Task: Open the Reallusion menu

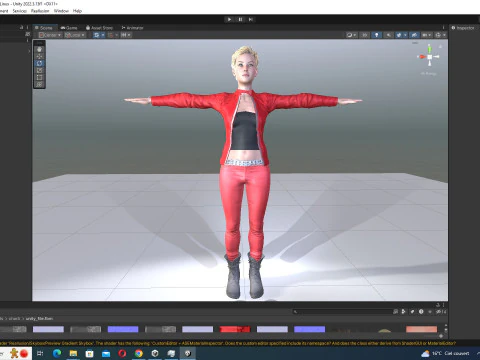Action: click(x=40, y=11)
